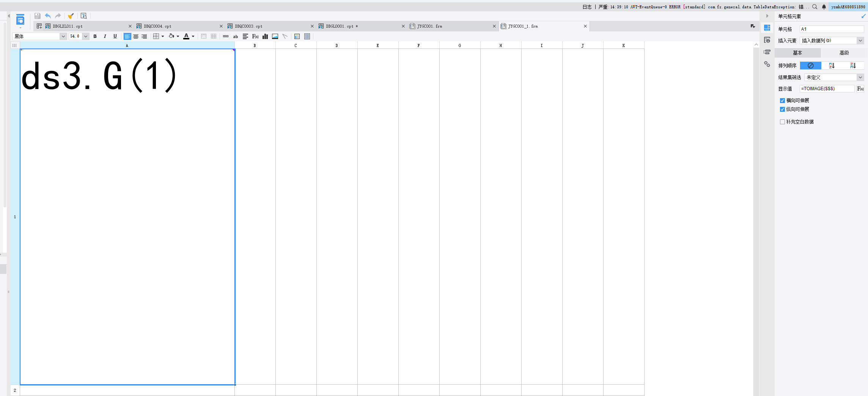This screenshot has width=868, height=396.
Task: Click the search magnifier icon at top
Action: (815, 7)
